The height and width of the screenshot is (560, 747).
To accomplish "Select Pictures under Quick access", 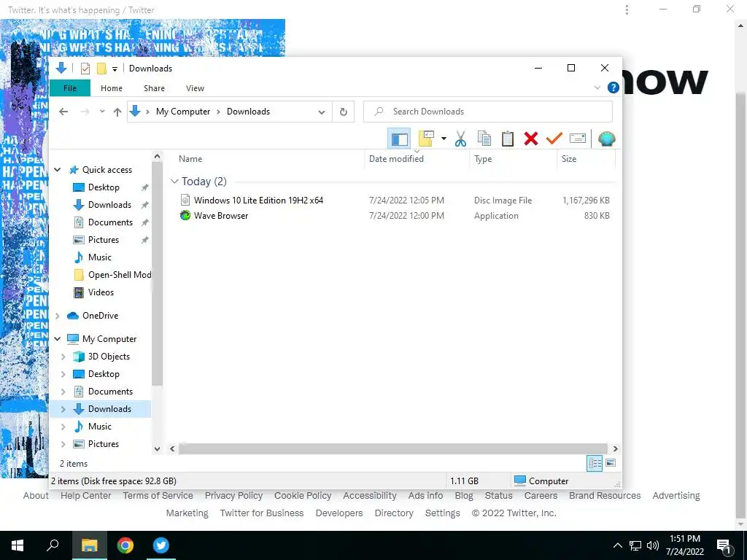I will 104,239.
